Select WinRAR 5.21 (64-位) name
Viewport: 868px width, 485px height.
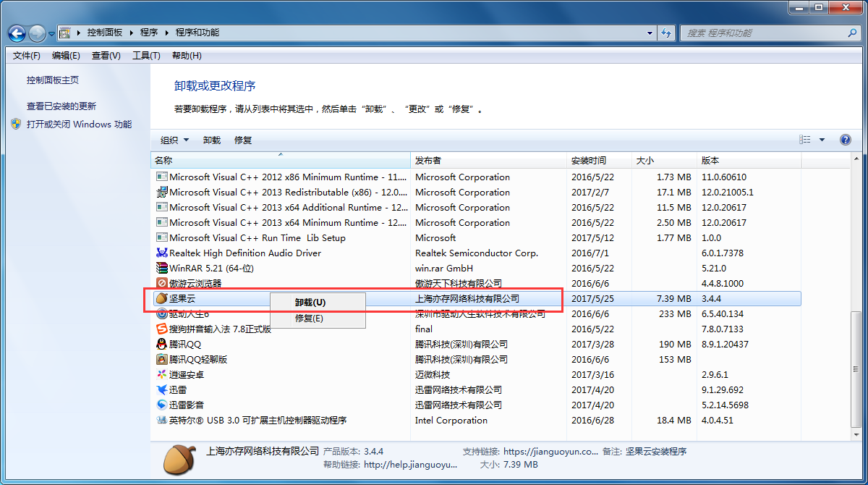pos(210,268)
